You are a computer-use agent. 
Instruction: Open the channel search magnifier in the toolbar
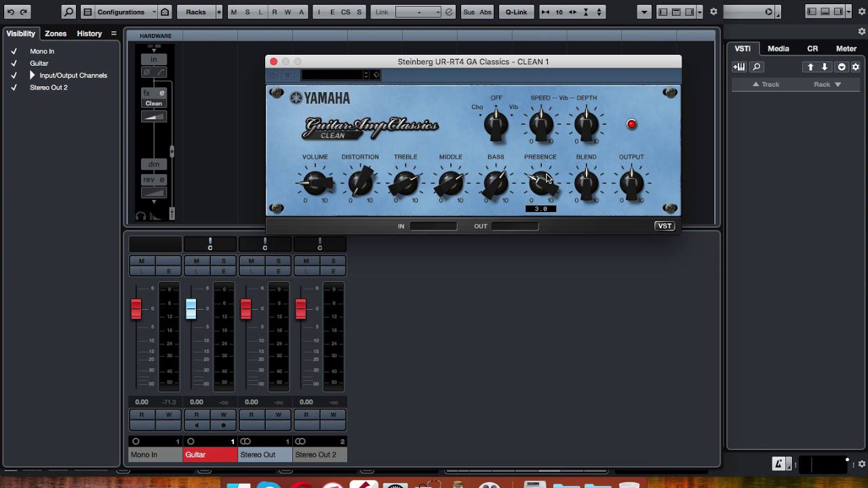tap(68, 12)
